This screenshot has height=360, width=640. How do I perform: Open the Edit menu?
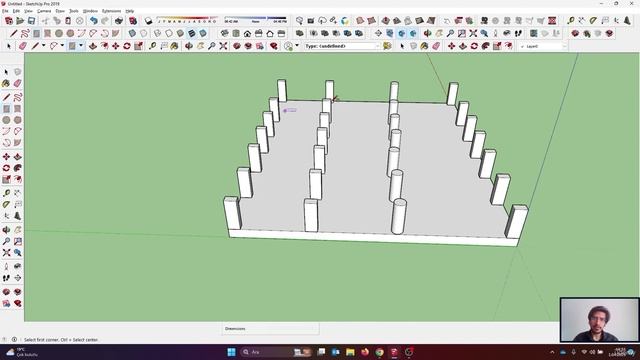[x=16, y=11]
